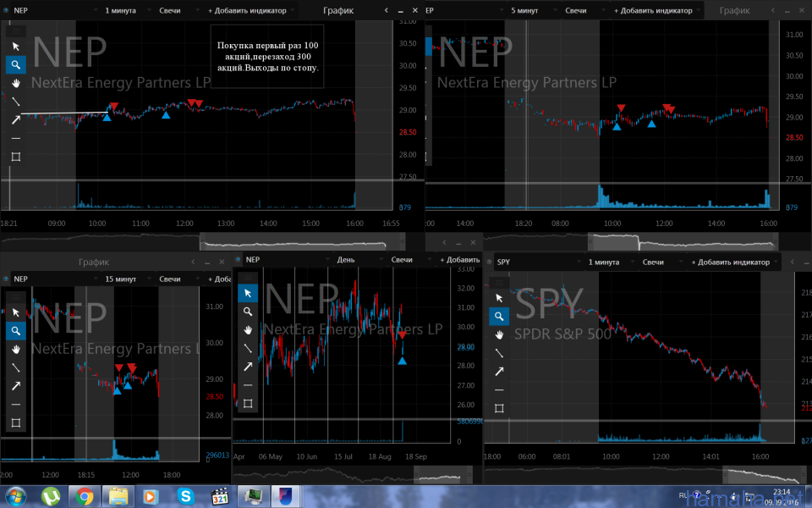Activate magnifier tool in NEP daily chart
This screenshot has height=508, width=812.
point(248,312)
